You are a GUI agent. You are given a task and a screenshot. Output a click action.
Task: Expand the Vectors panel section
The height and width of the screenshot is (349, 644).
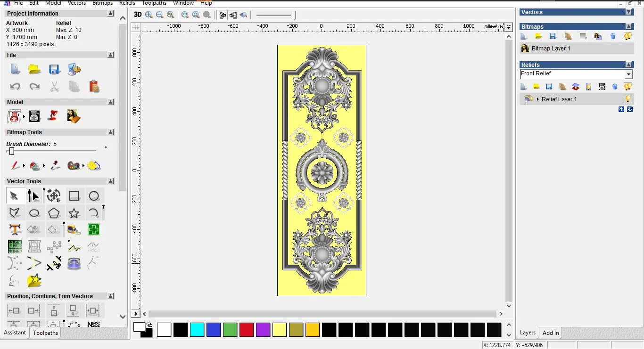[x=628, y=12]
